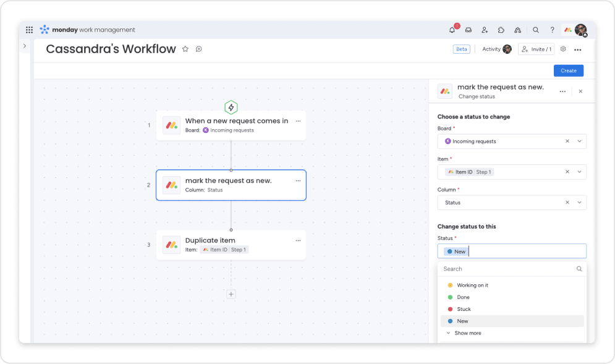
Task: Open the workflow ellipsis menu in the header
Action: click(577, 49)
